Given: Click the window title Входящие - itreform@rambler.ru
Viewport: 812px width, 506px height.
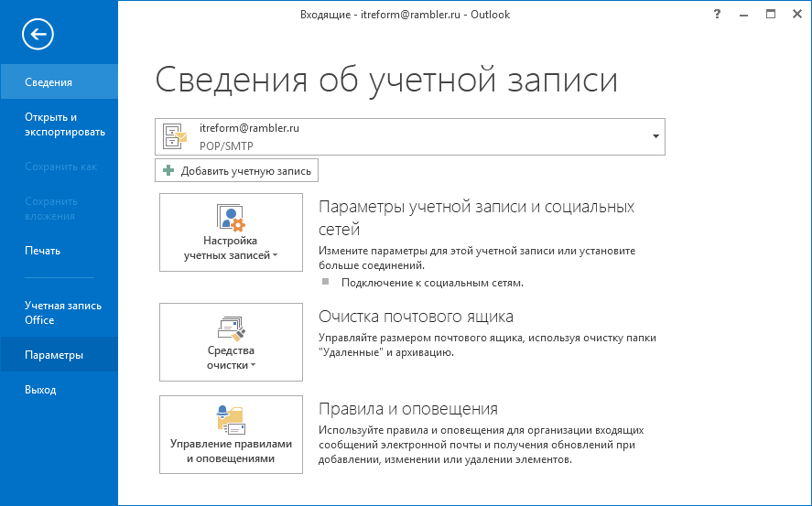Looking at the screenshot, I should pos(380,15).
